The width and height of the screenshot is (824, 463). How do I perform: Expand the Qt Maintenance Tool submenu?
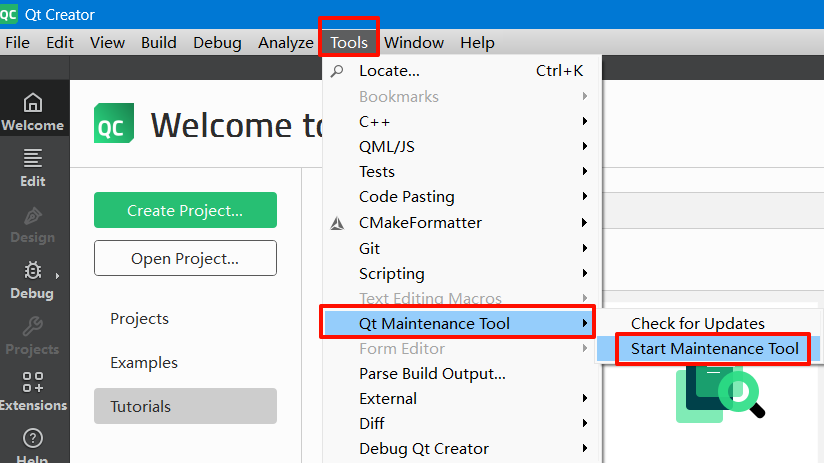(458, 324)
